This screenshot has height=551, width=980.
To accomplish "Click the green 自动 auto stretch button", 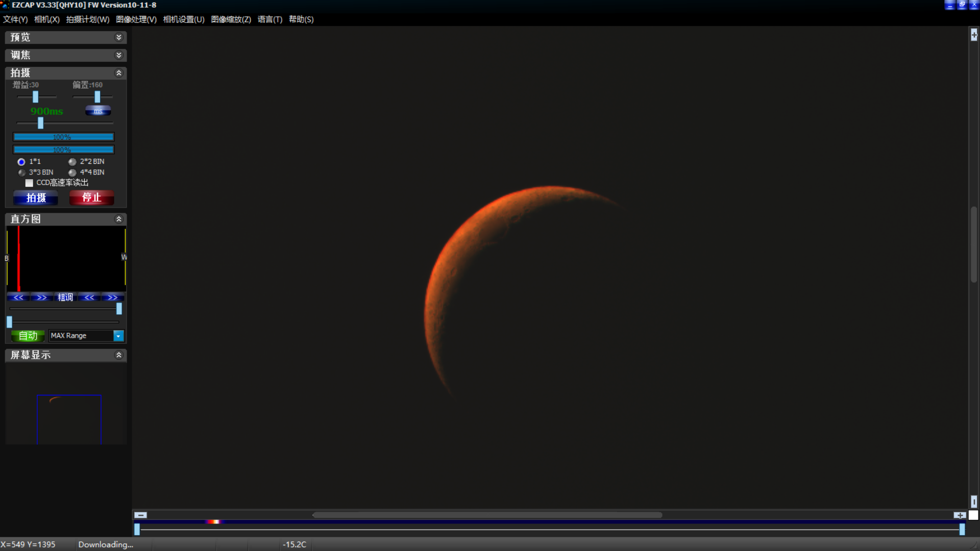I will click(x=28, y=336).
